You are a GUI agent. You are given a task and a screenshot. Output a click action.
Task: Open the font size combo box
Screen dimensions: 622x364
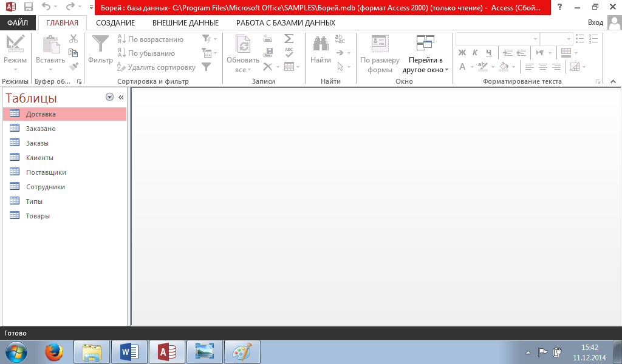556,39
